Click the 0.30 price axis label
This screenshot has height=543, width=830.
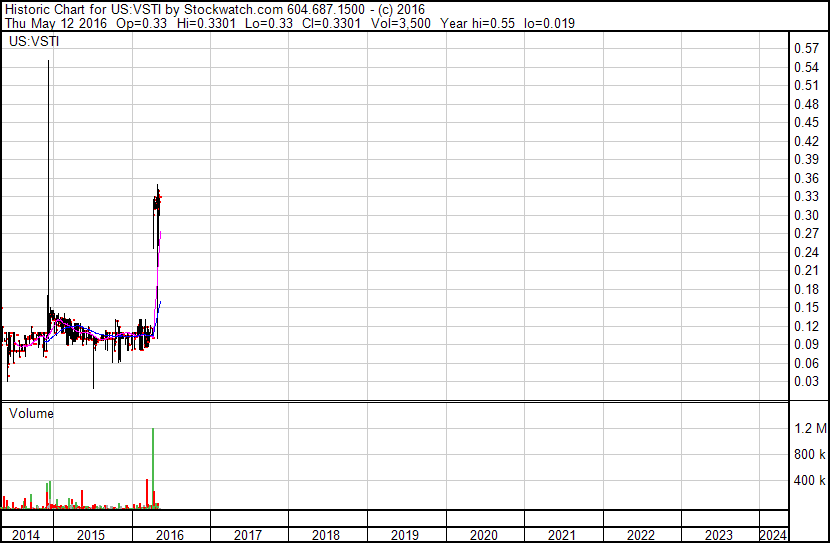(x=806, y=215)
